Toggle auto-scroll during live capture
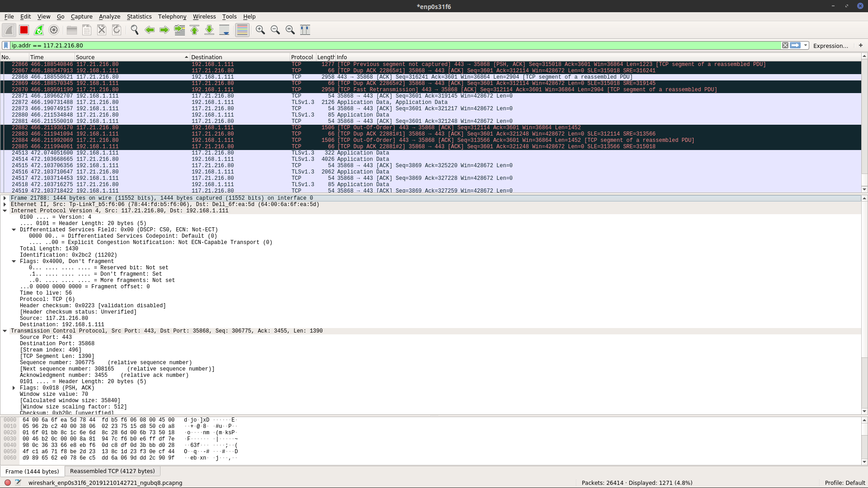The width and height of the screenshot is (868, 488). click(224, 30)
